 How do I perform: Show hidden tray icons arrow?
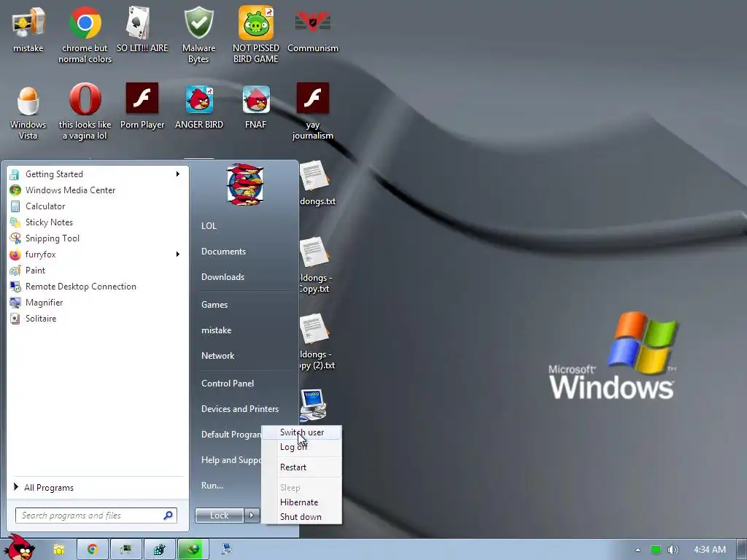(638, 550)
